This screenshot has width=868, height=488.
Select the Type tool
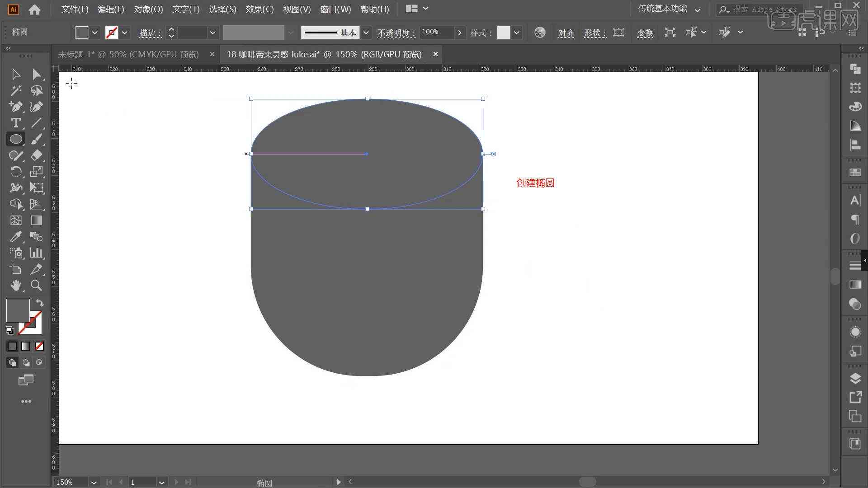(x=15, y=123)
